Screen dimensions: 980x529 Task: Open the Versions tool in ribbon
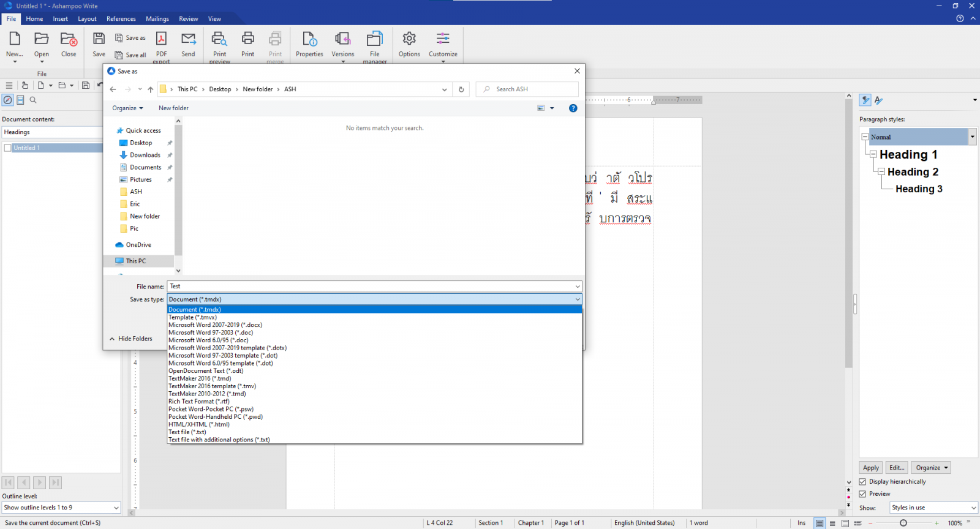pos(342,40)
